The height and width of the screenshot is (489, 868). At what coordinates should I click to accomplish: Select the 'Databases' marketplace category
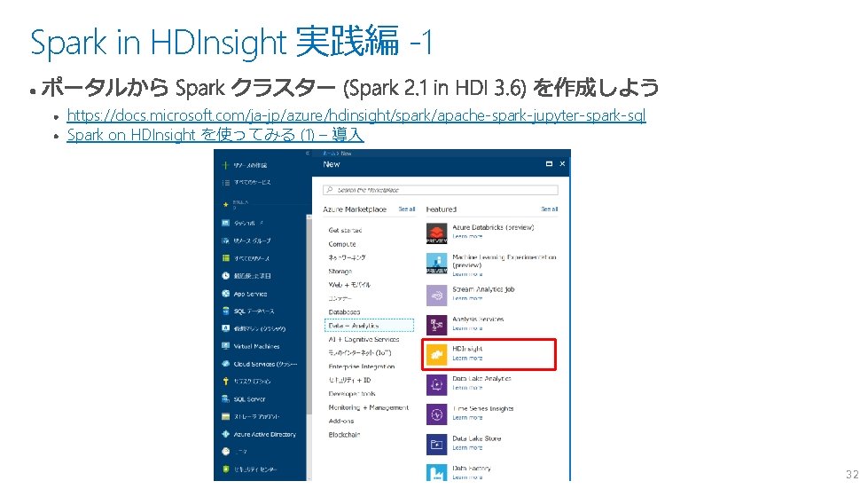pyautogui.click(x=344, y=312)
